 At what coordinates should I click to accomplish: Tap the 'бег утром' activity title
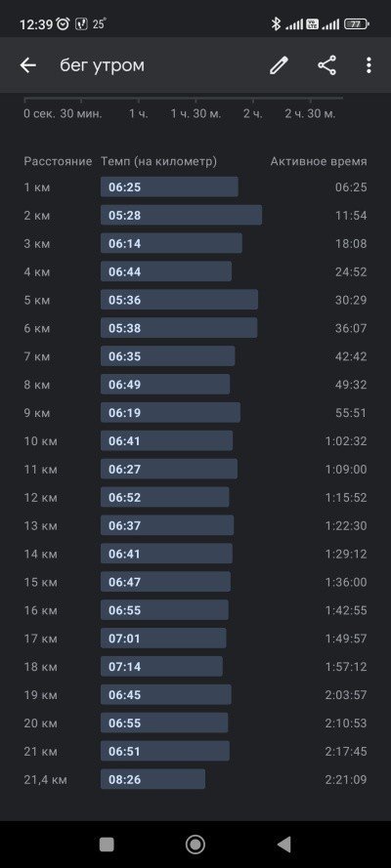(102, 65)
